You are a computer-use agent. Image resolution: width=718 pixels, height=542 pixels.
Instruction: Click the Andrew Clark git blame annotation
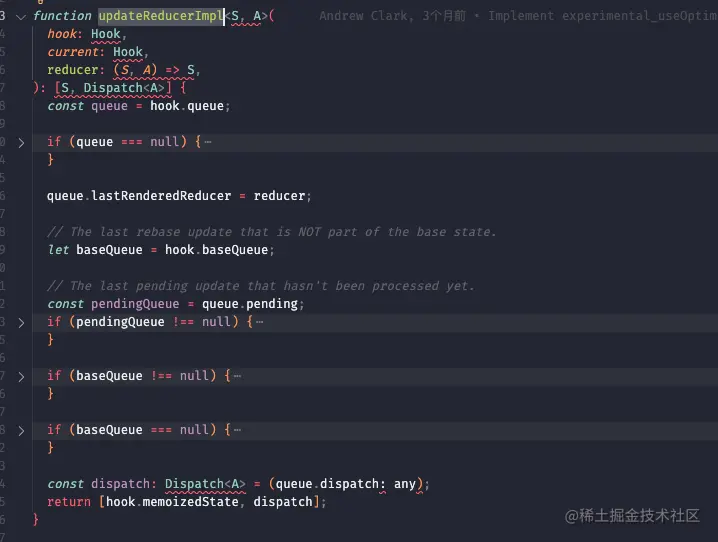(518, 16)
